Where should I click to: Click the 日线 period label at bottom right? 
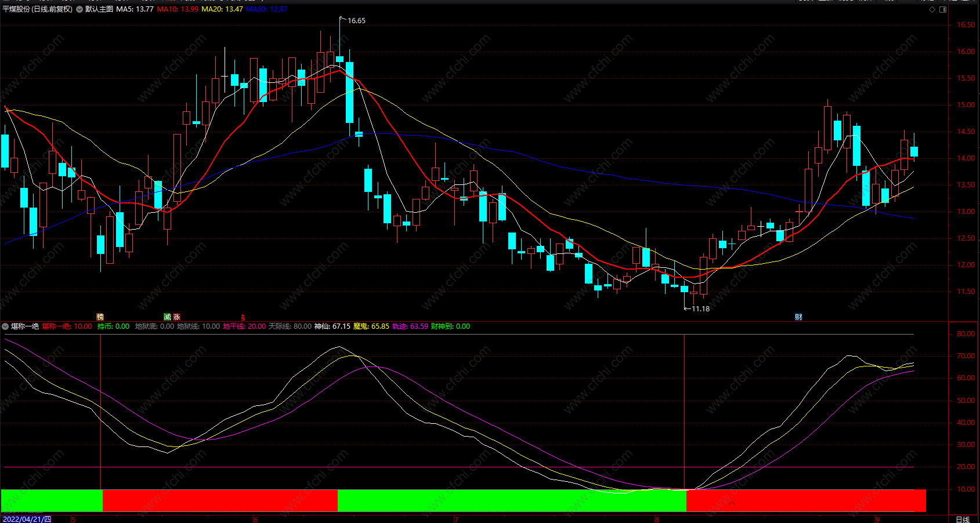(x=963, y=519)
